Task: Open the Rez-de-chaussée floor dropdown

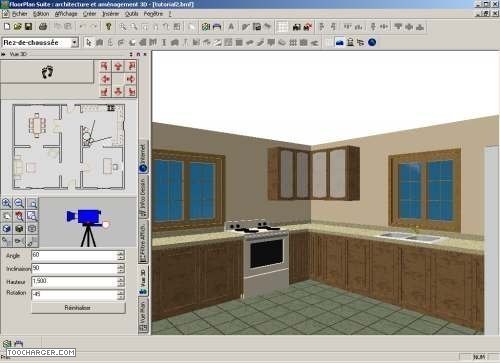Action: click(75, 42)
